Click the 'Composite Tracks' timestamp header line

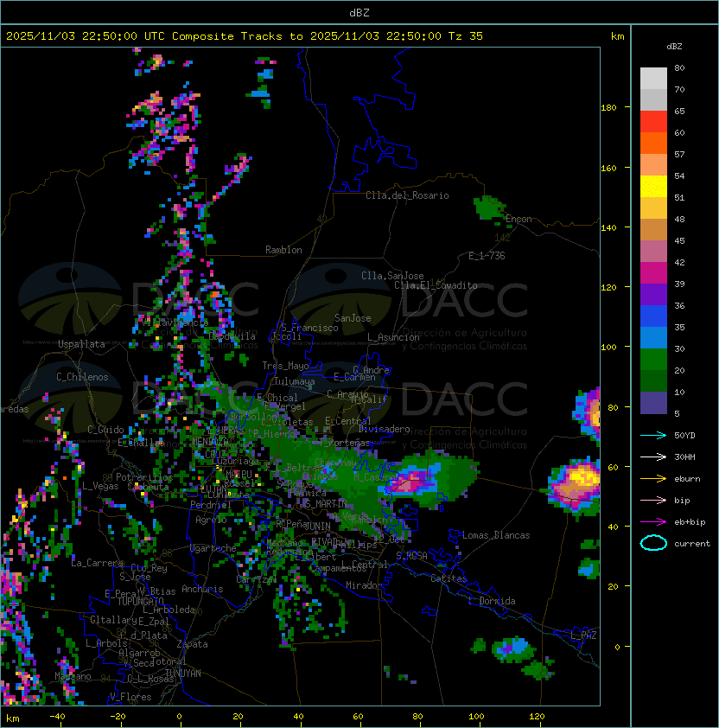click(x=245, y=36)
